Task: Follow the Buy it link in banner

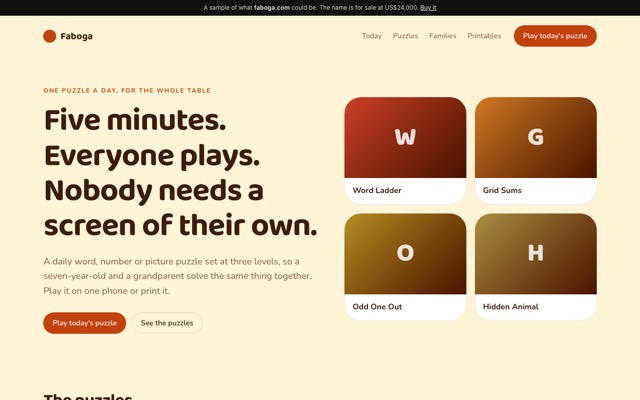Action: point(428,8)
